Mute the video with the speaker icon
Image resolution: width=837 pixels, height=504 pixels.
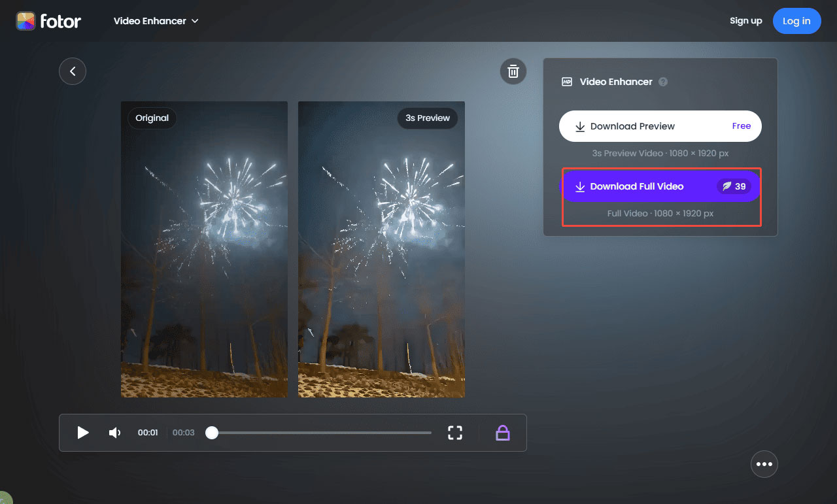point(114,433)
